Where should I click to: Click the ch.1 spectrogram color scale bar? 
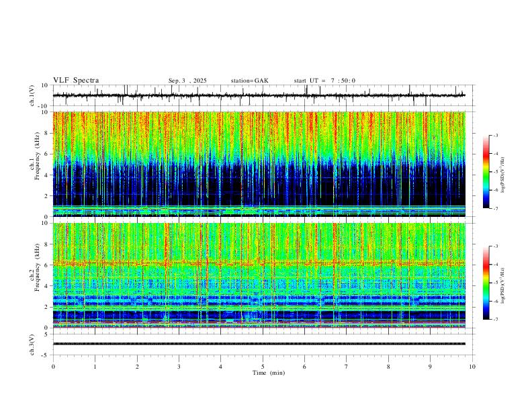[x=486, y=171]
